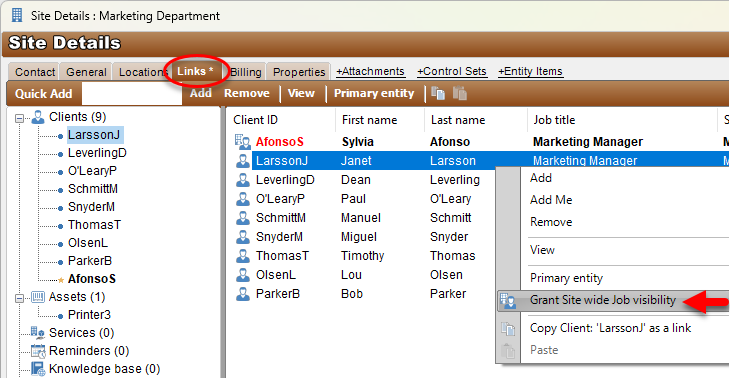The width and height of the screenshot is (730, 378).
Task: Sort by the Job title column header
Action: [x=554, y=120]
